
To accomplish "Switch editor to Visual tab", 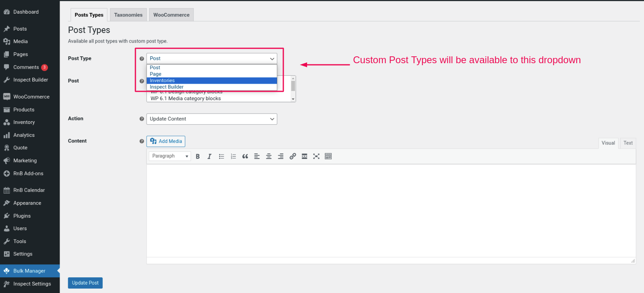I will pos(608,143).
